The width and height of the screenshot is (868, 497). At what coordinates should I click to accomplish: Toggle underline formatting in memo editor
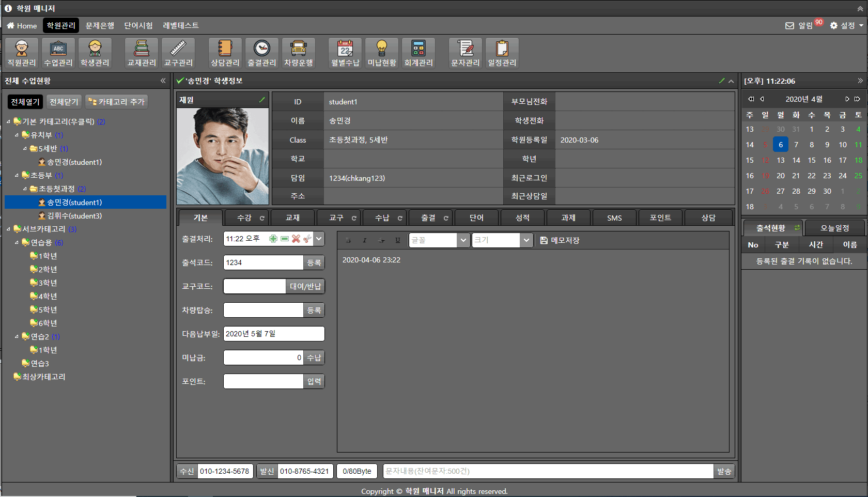pyautogui.click(x=397, y=240)
